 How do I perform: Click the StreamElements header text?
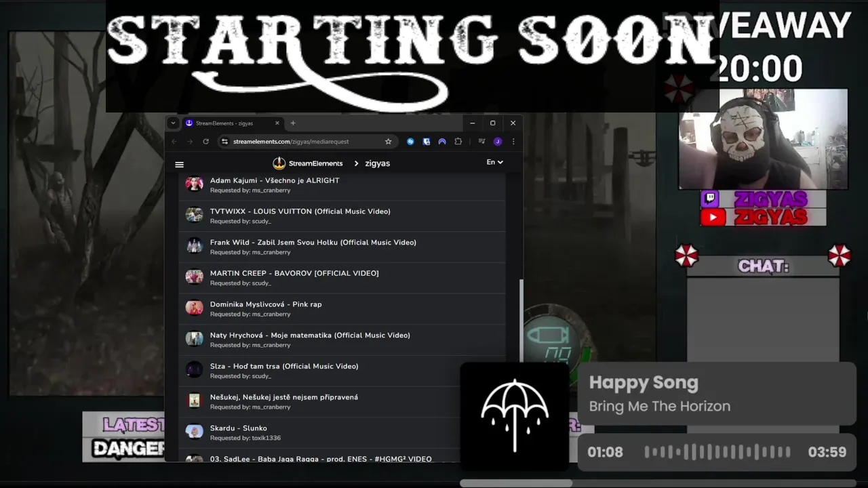coord(315,163)
